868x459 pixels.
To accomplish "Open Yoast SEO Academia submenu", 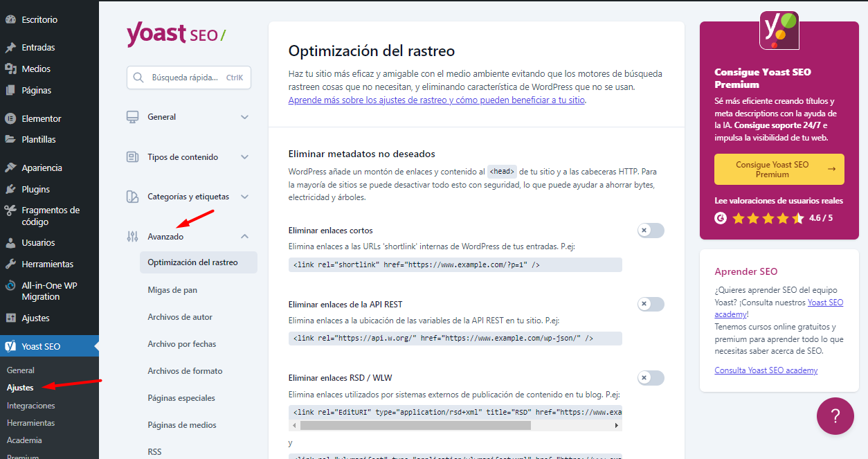I will click(x=24, y=440).
